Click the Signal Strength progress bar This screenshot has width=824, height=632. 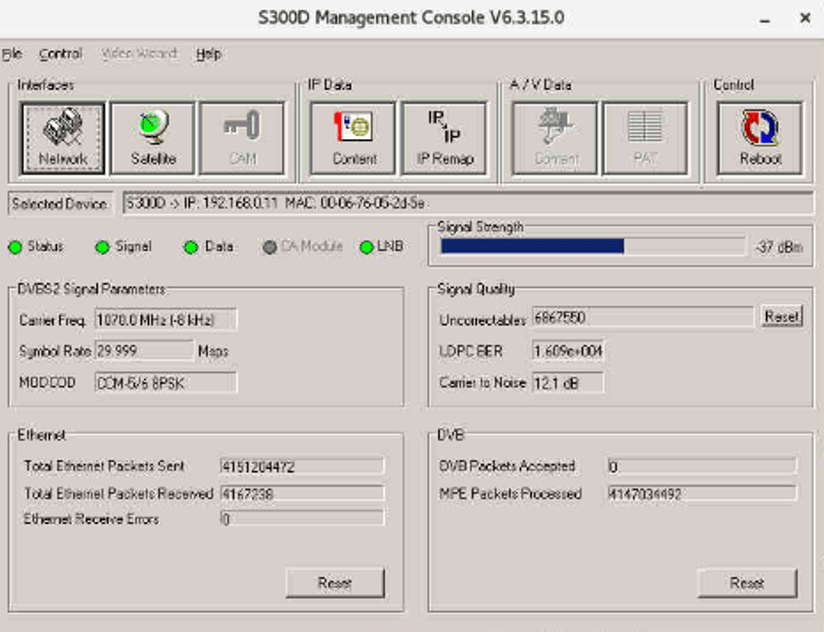coord(592,247)
